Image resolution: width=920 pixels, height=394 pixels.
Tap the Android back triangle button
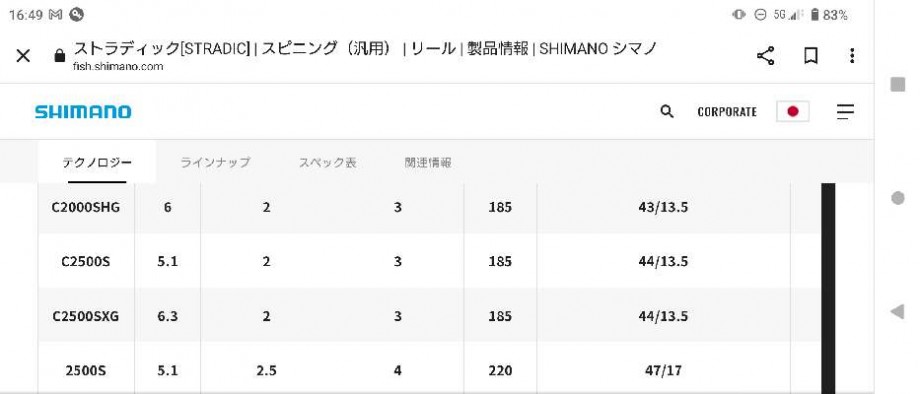897,311
